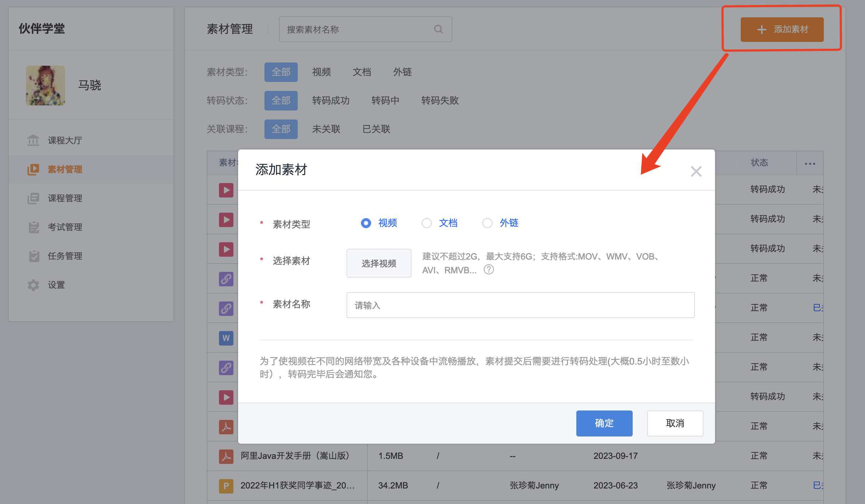The width and height of the screenshot is (865, 504).
Task: Select 全部 under 转码状态 filter
Action: tap(281, 101)
